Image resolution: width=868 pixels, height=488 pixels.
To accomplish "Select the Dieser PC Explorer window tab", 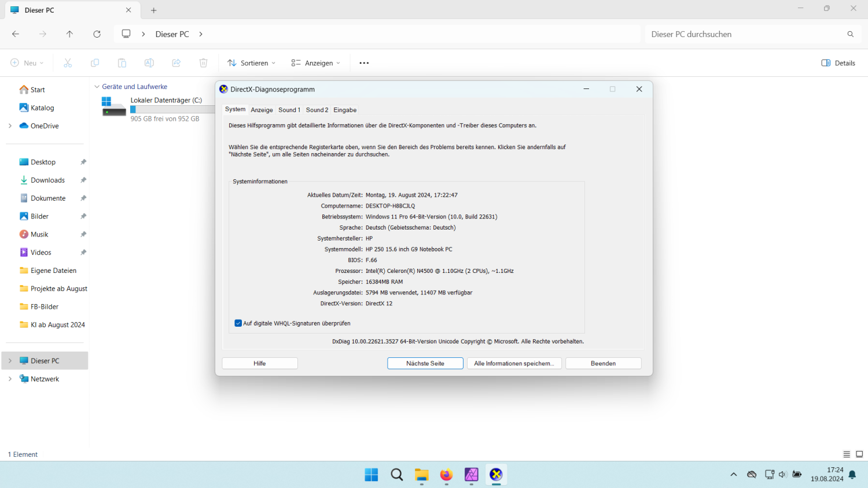I will 72,10.
